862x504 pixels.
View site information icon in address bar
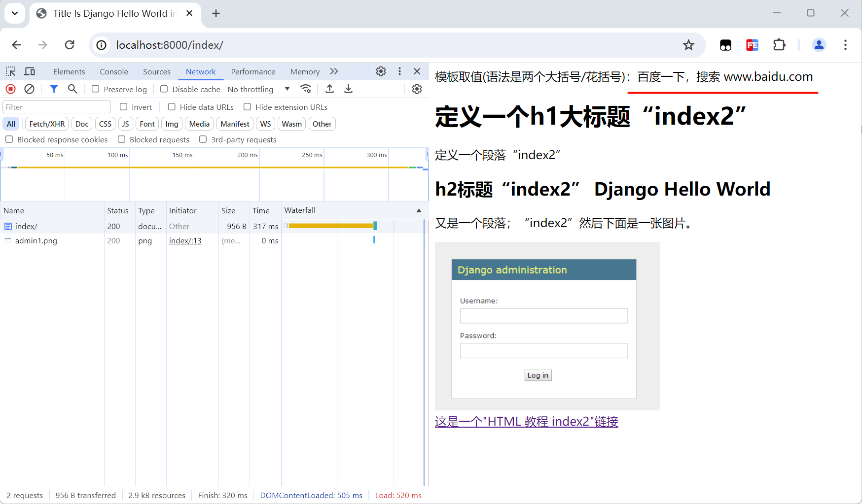[x=102, y=45]
